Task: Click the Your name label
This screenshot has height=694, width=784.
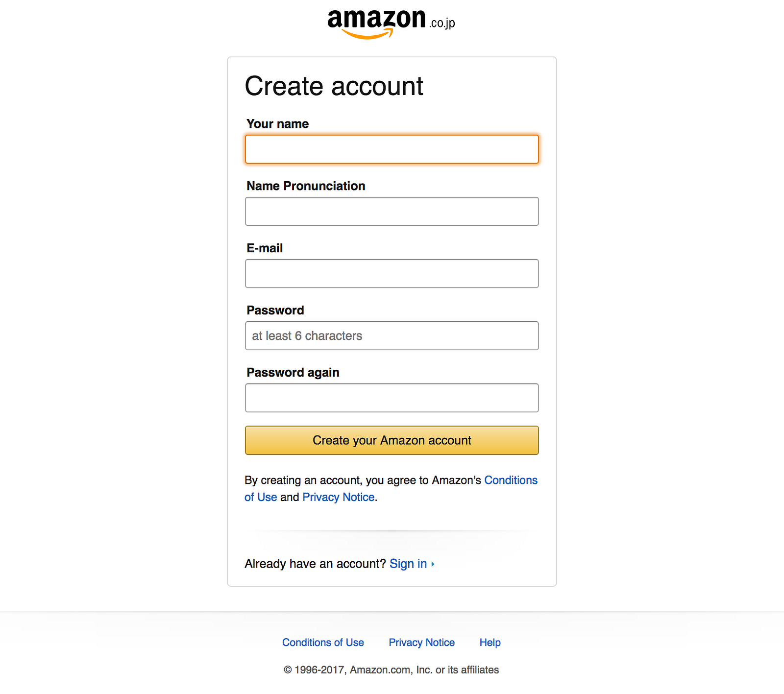Action: (277, 124)
